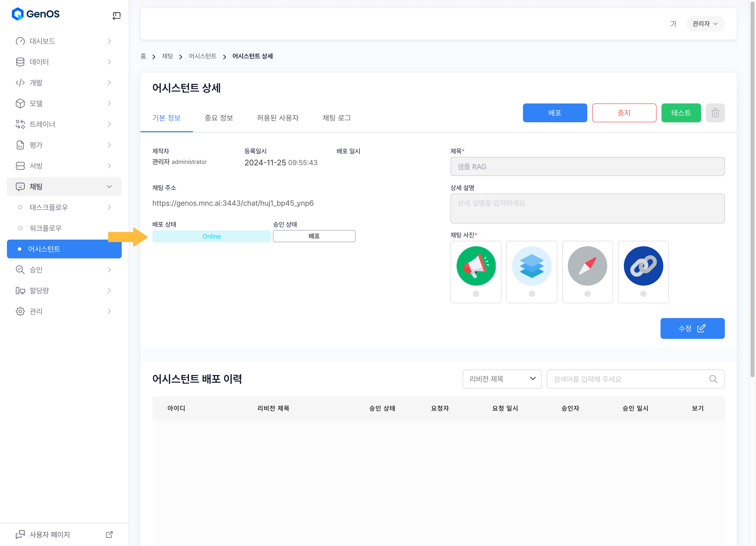Open the 사용자 페이지 external link icon
The image size is (756, 546).
tap(109, 535)
